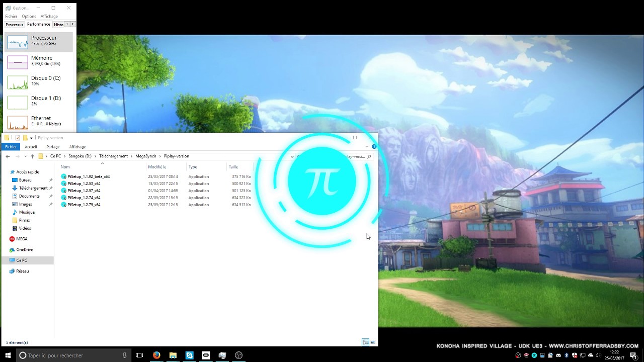The width and height of the screenshot is (644, 362).
Task: Click Ce PC in address breadcrumb
Action: pyautogui.click(x=55, y=156)
